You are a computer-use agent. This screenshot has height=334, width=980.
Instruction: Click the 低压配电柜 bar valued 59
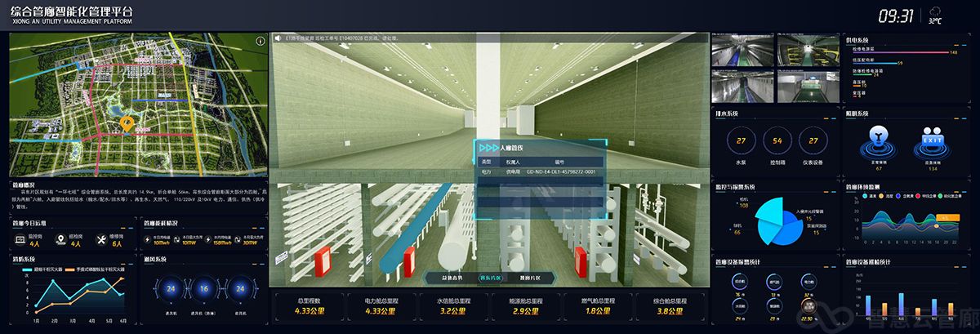click(x=875, y=64)
